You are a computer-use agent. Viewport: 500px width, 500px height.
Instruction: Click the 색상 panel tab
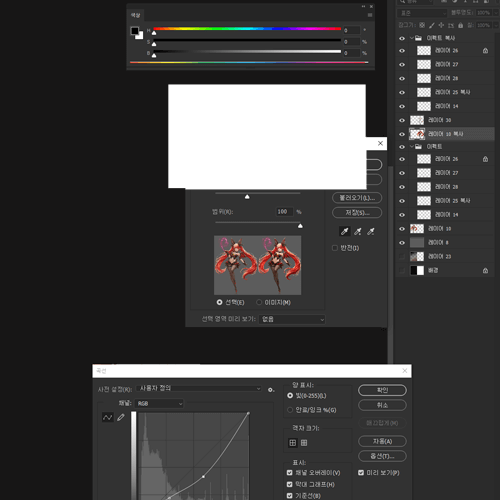pos(135,15)
